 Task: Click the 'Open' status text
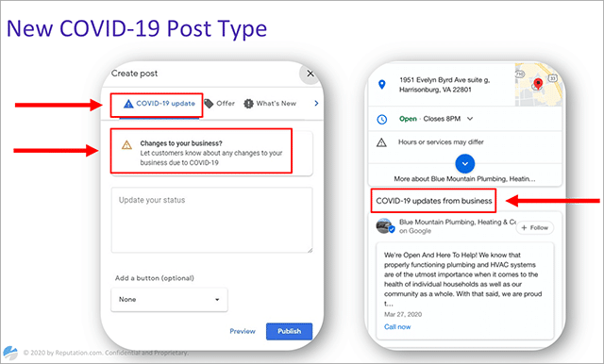coord(408,119)
